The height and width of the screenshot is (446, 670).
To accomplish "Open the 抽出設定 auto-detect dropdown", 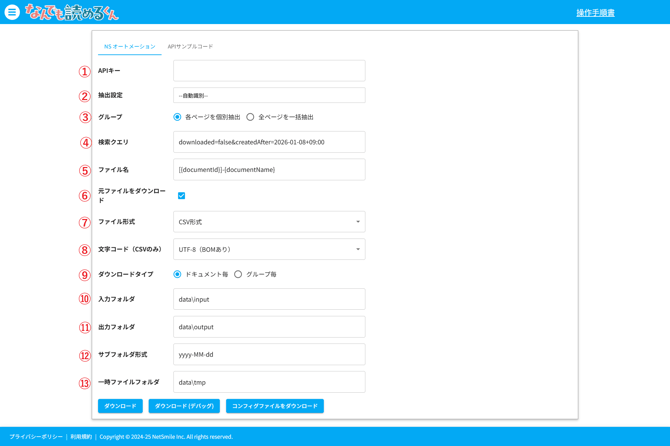I will pos(269,95).
